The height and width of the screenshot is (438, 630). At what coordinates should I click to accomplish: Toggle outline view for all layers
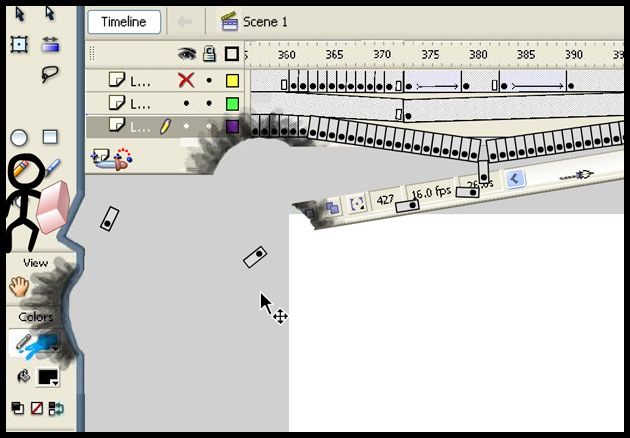coord(232,54)
